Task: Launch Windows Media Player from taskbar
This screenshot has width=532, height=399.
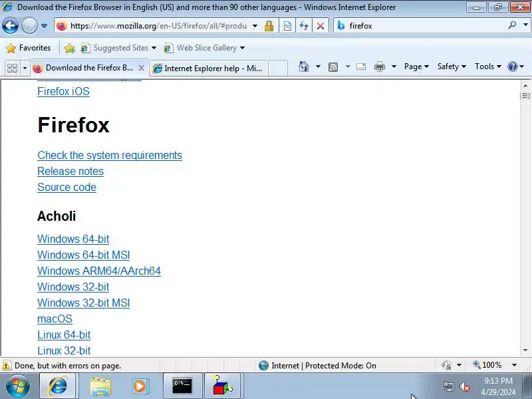Action: point(140,386)
